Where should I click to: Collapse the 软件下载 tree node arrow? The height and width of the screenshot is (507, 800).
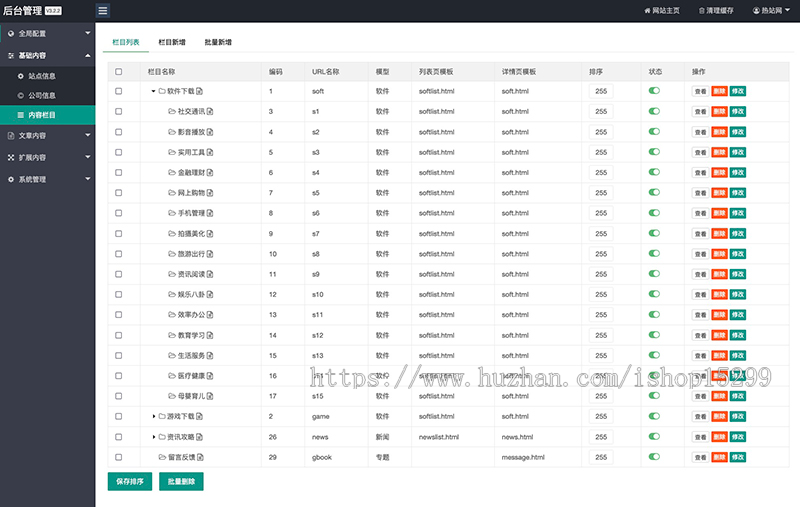click(x=153, y=91)
